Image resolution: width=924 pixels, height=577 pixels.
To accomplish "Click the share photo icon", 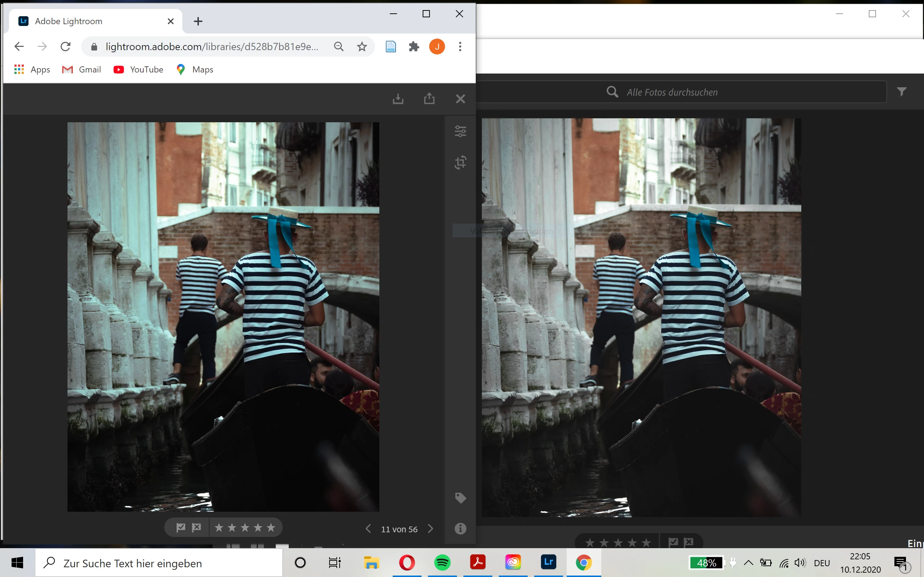I will [429, 99].
